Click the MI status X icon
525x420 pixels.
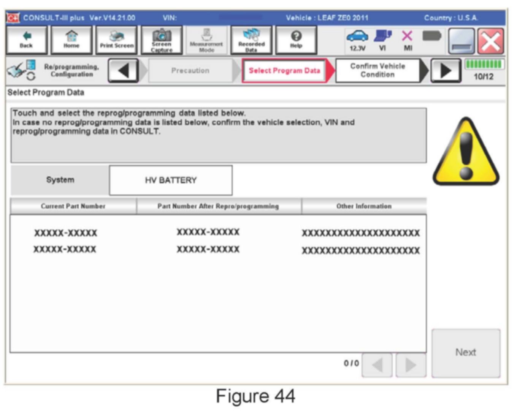click(407, 40)
